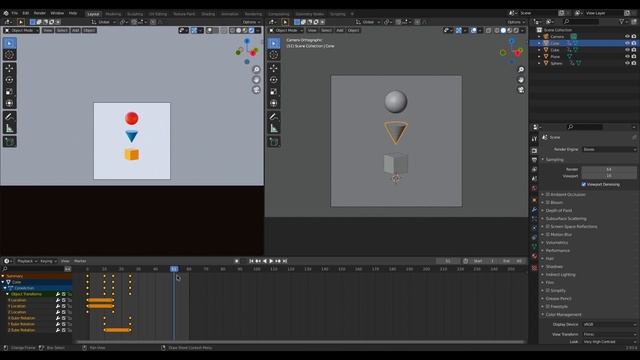This screenshot has height=360, width=640.
Task: Select the Annotate tool in left viewport
Action: (x=9, y=117)
